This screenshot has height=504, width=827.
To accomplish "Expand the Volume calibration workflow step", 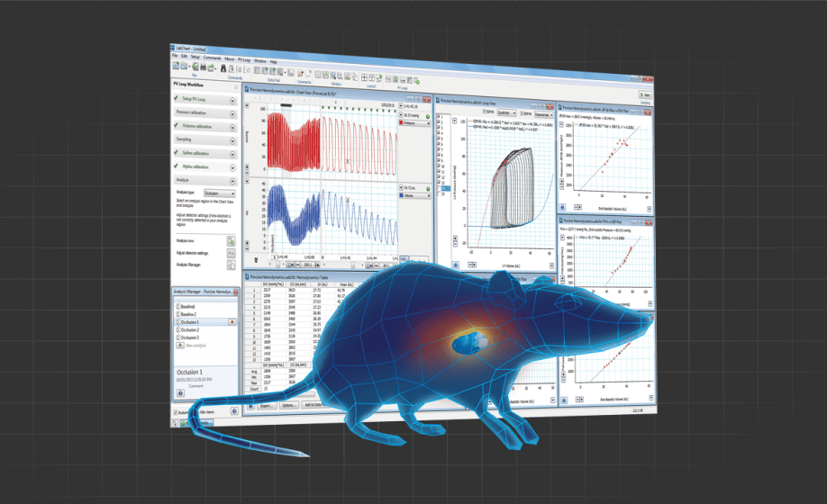I will (x=232, y=128).
